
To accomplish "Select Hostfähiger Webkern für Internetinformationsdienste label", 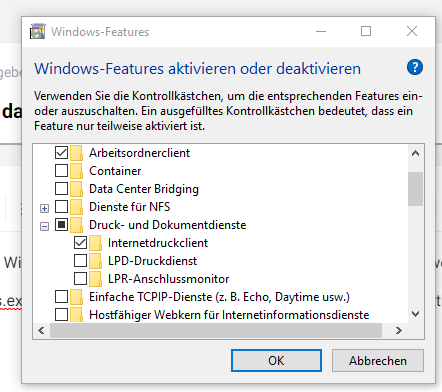I will (x=229, y=315).
